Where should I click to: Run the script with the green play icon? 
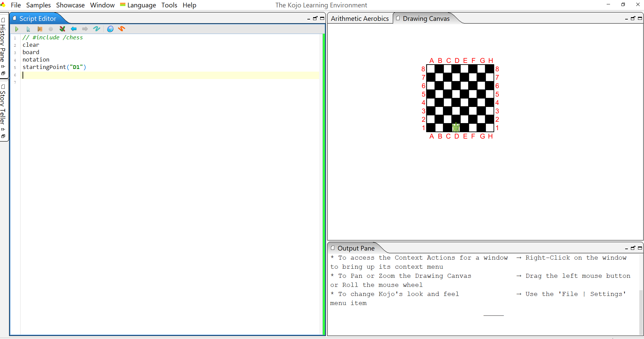[x=16, y=29]
